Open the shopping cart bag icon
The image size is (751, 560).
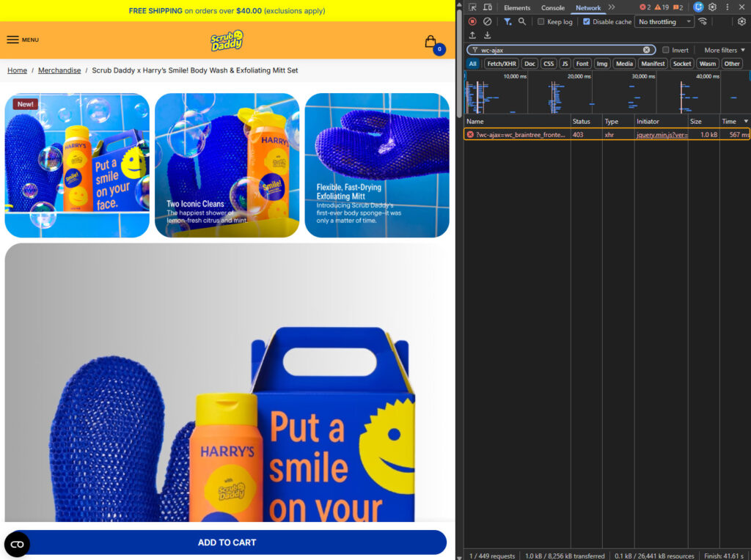coord(431,42)
